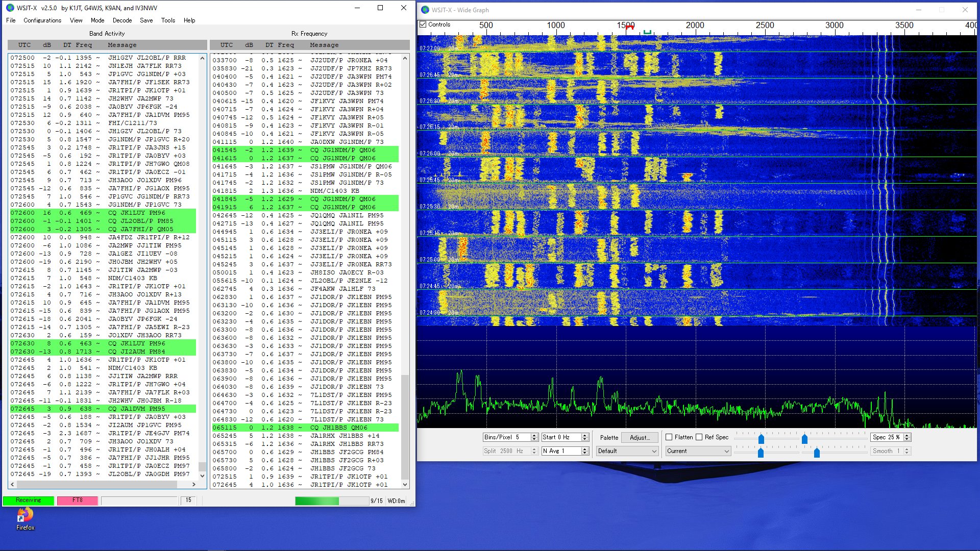Click the WSJT-X main window title icon
Viewport: 980px width, 551px height.
(10, 8)
